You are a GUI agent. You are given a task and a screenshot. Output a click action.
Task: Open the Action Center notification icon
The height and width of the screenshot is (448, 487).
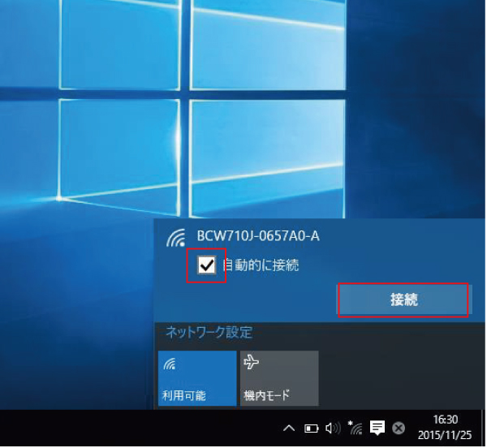tap(377, 429)
